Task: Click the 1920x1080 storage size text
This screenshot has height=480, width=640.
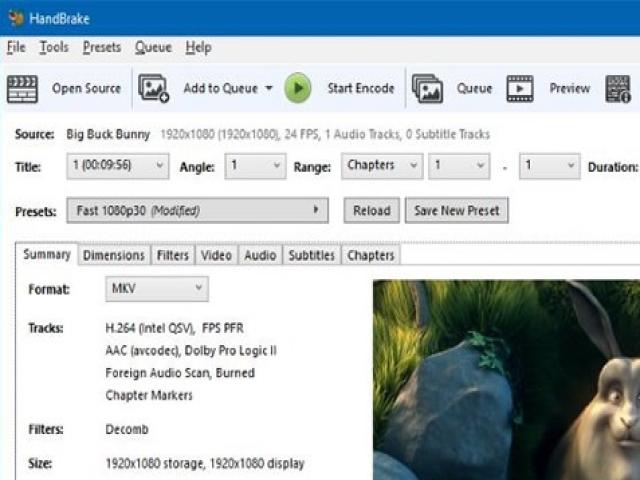Action: 205,464
